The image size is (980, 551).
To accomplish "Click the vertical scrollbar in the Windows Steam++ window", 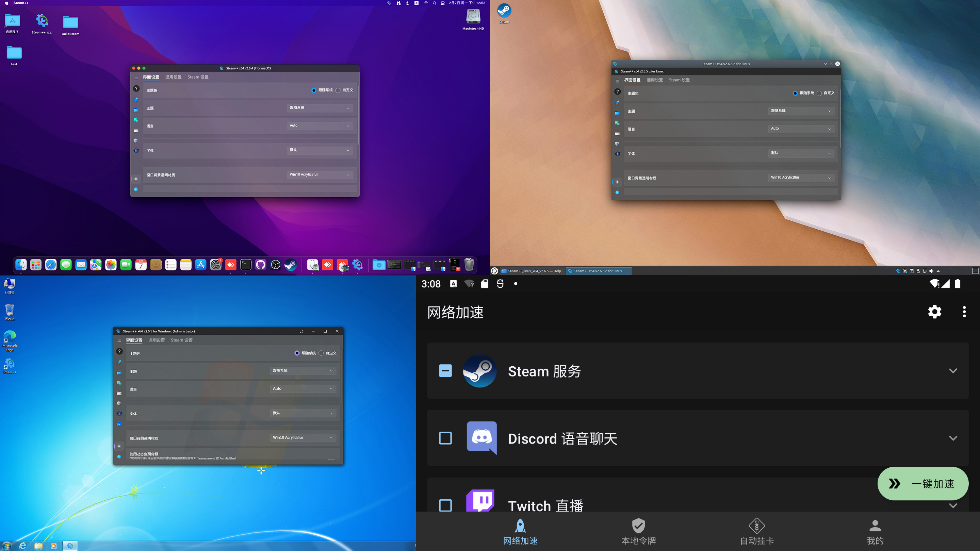I will coord(342,377).
